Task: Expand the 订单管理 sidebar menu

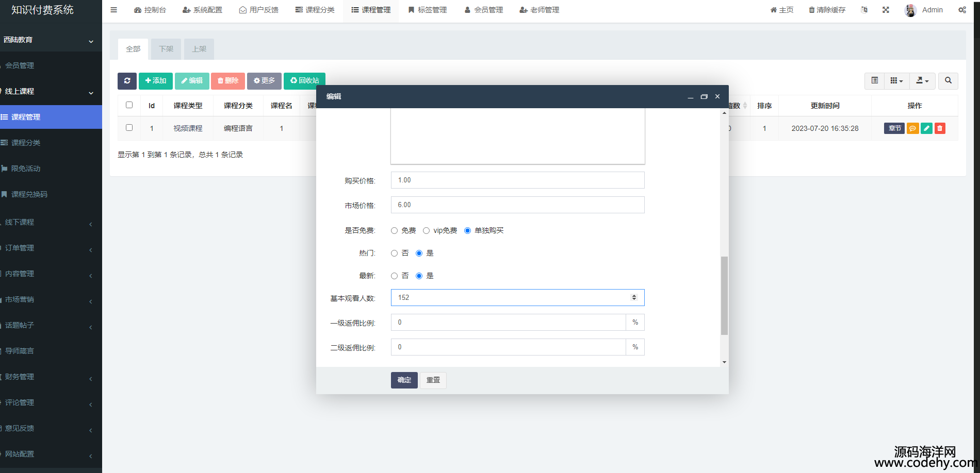Action: pyautogui.click(x=46, y=248)
